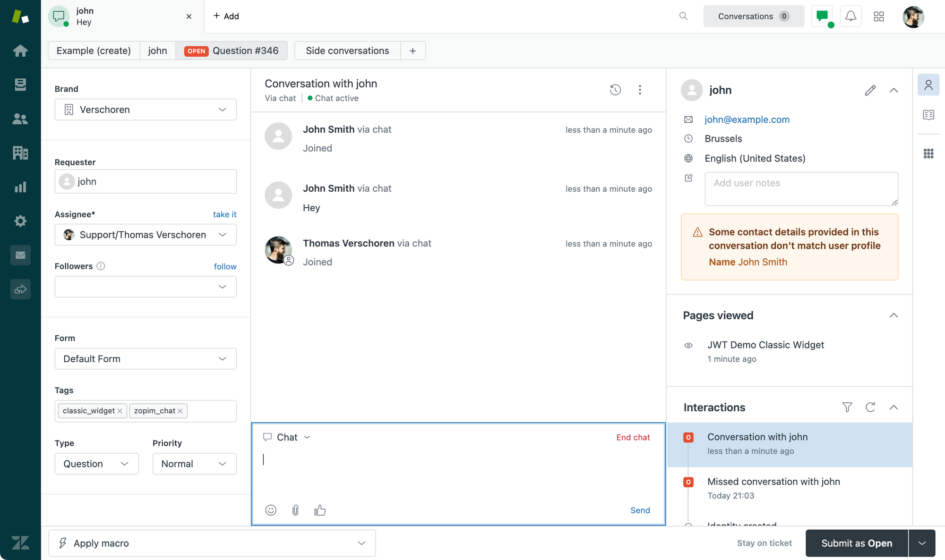Viewport: 945px width, 560px height.
Task: Open the Views icon in left sidebar
Action: [x=20, y=85]
